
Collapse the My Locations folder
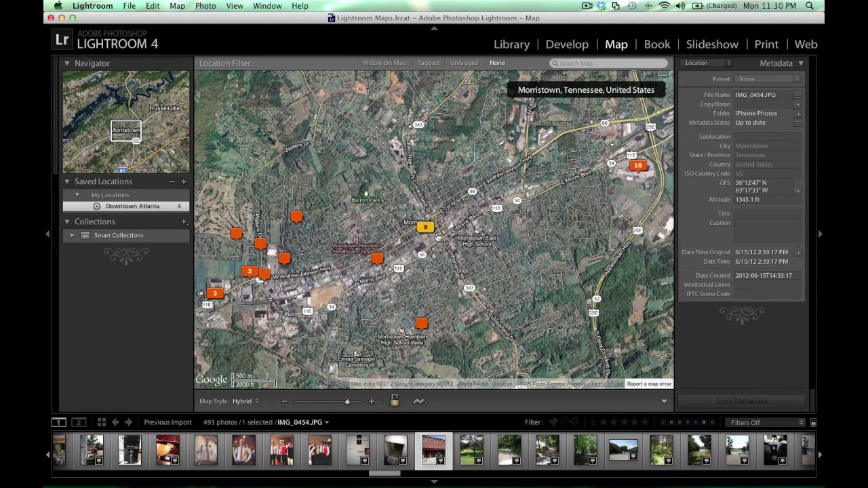pyautogui.click(x=77, y=195)
